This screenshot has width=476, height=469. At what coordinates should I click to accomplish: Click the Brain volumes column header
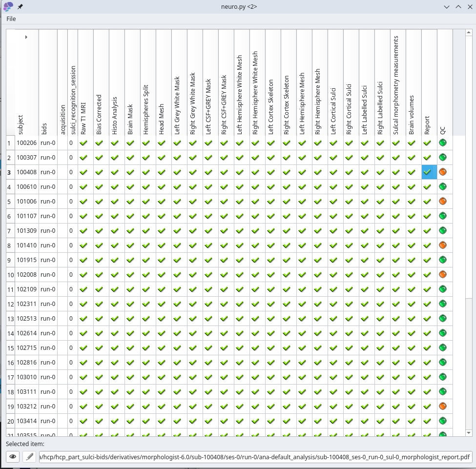[x=414, y=82]
